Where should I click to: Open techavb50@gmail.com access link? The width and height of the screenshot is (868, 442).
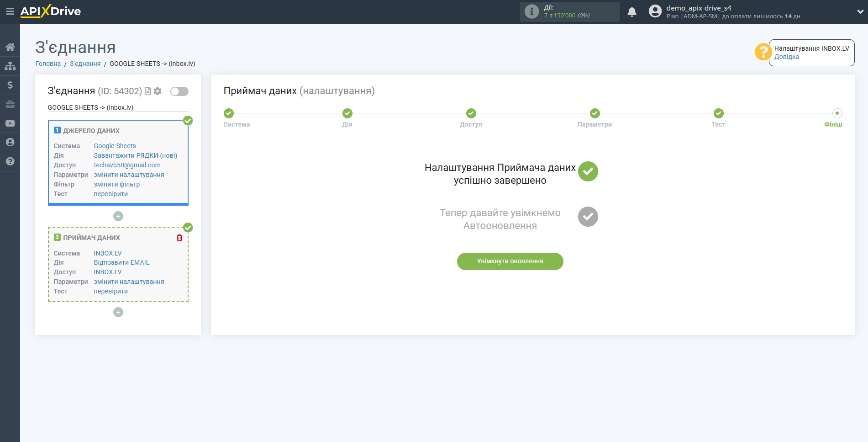(x=127, y=165)
